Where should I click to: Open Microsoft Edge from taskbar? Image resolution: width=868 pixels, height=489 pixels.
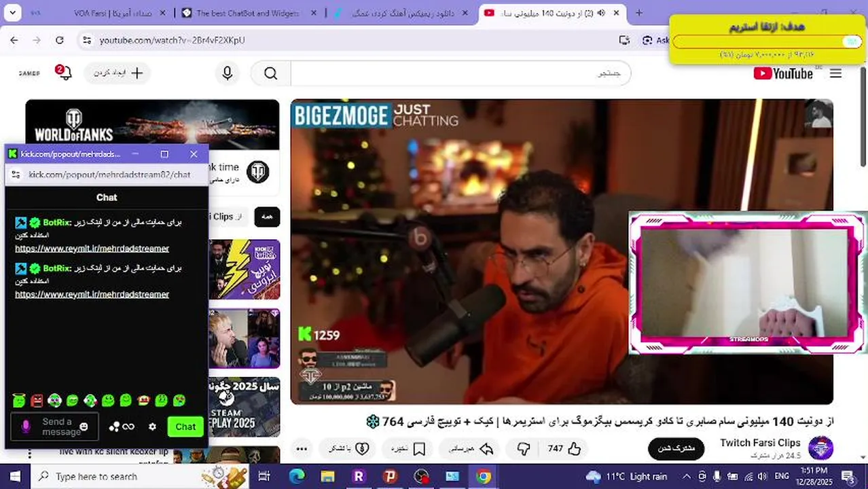[x=296, y=476]
